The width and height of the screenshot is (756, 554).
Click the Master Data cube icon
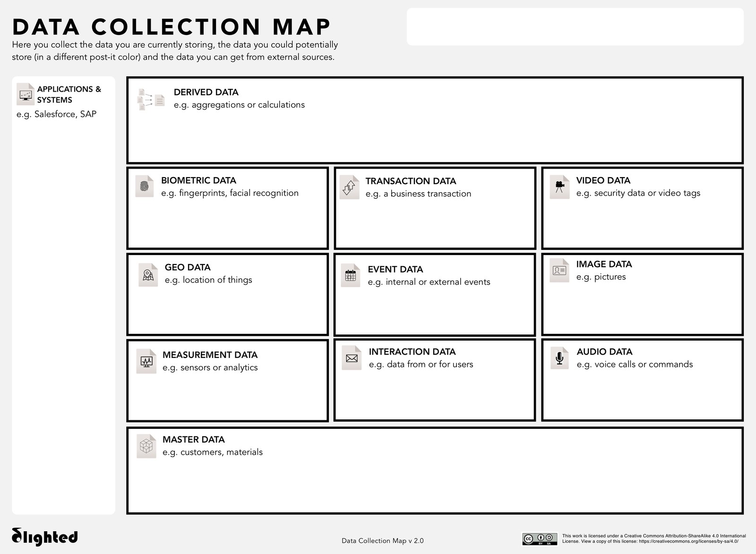pyautogui.click(x=146, y=446)
